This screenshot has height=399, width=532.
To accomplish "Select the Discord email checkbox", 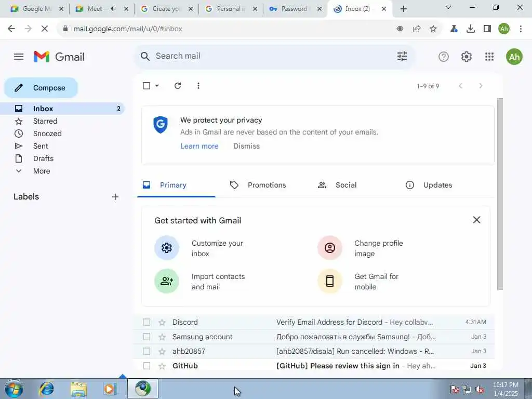I will tap(147, 322).
